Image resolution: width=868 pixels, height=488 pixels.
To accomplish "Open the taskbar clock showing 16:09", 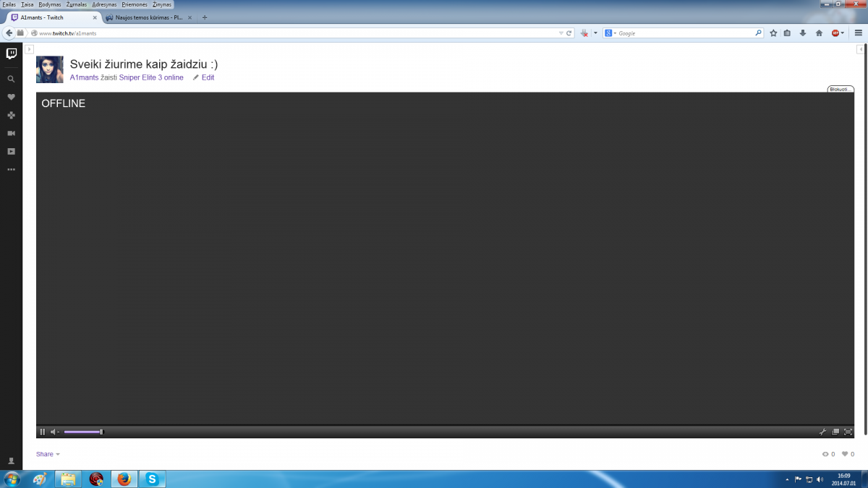I will coord(843,479).
